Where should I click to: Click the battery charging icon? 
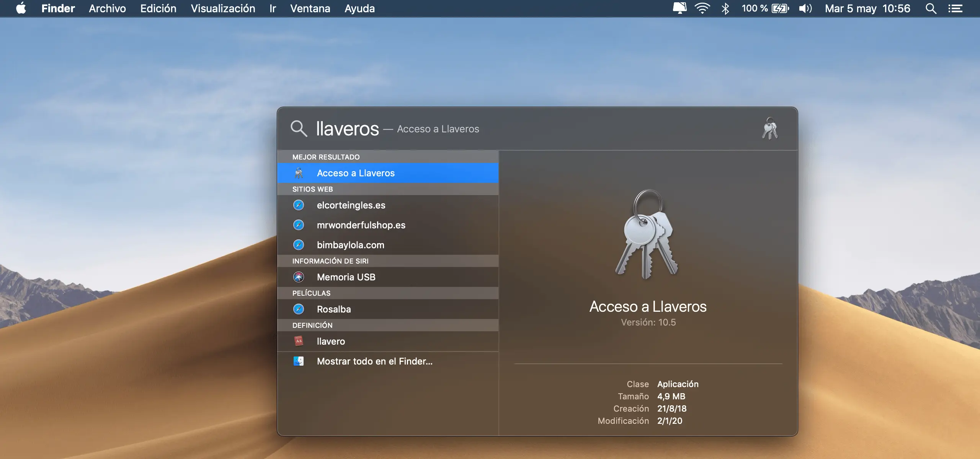(x=780, y=8)
